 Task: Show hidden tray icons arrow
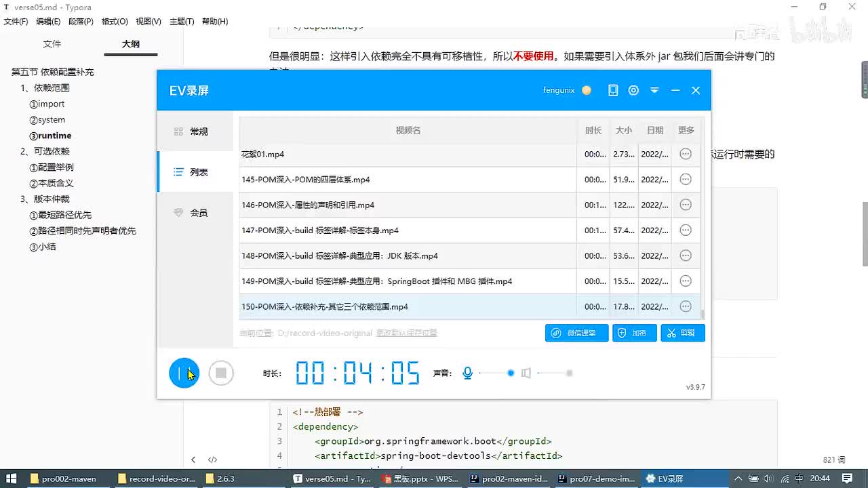(738, 479)
